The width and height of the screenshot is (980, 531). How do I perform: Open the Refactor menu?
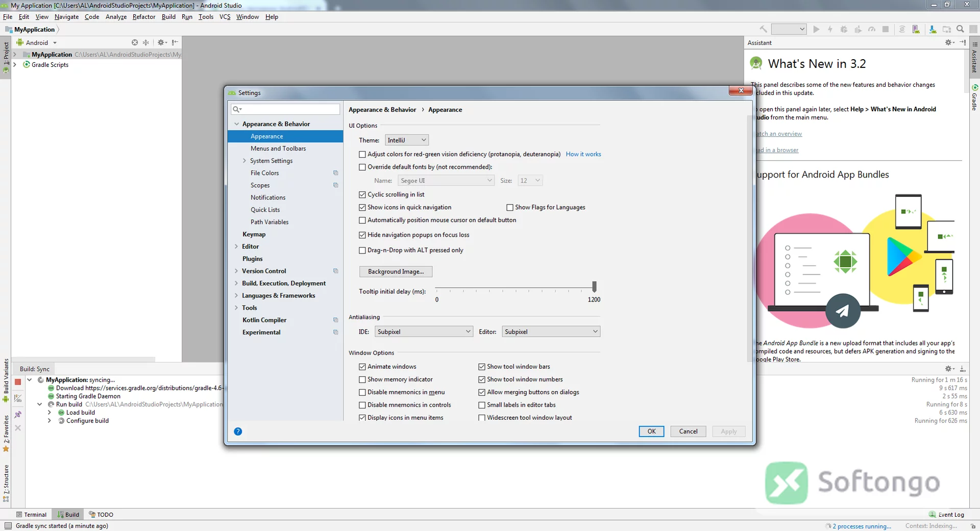[x=144, y=17]
